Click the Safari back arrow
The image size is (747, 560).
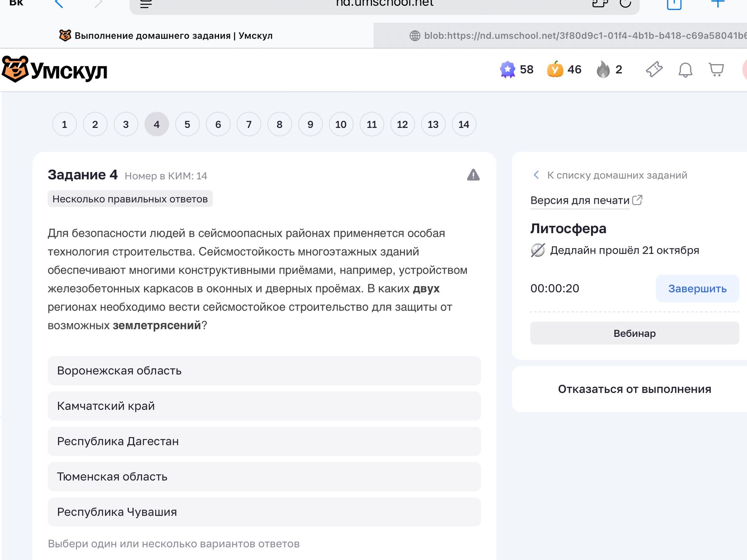tap(59, 4)
